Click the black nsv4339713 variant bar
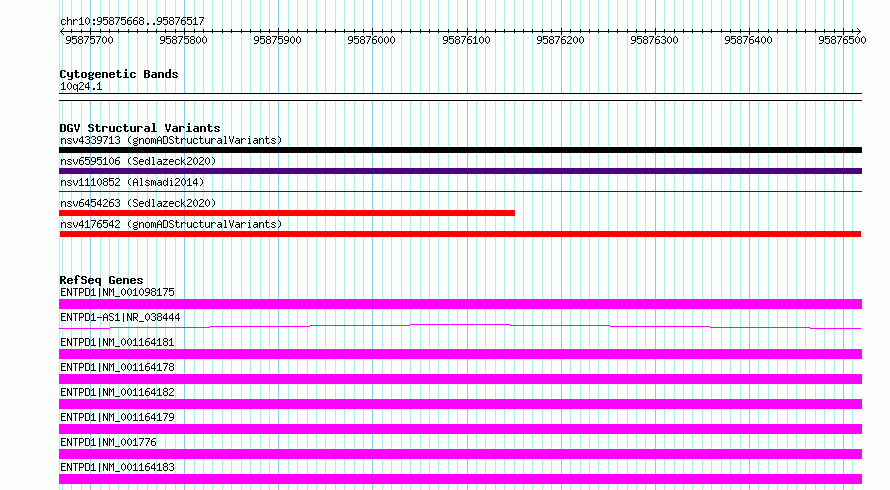 click(460, 150)
